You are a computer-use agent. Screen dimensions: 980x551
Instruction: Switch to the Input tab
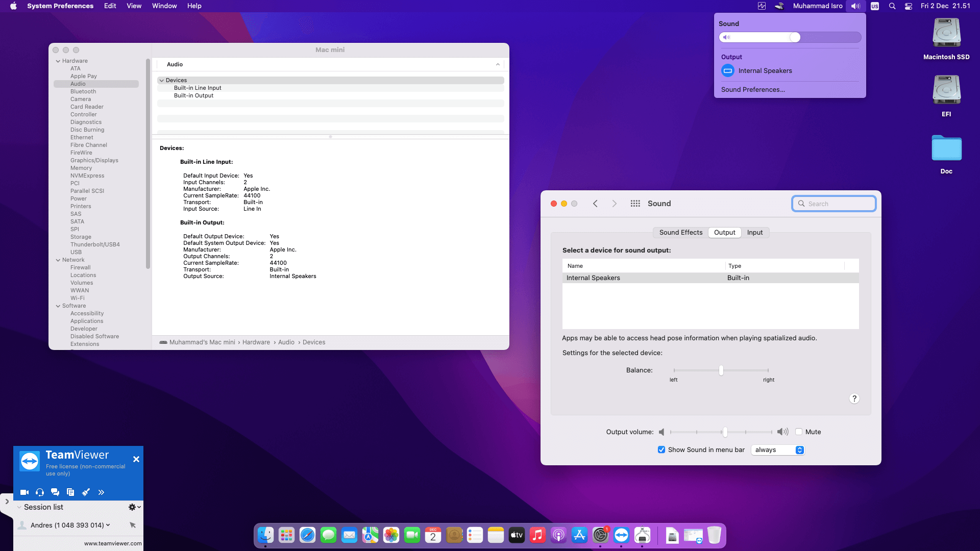coord(754,233)
